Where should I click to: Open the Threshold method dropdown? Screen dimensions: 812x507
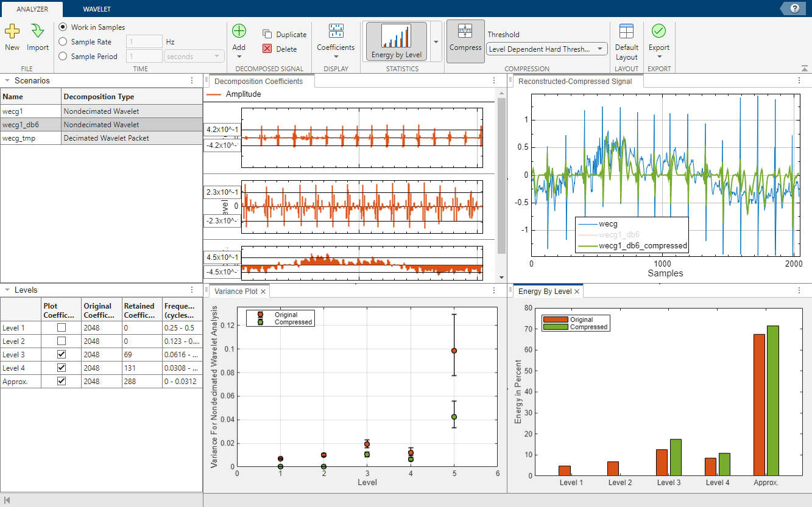(599, 49)
